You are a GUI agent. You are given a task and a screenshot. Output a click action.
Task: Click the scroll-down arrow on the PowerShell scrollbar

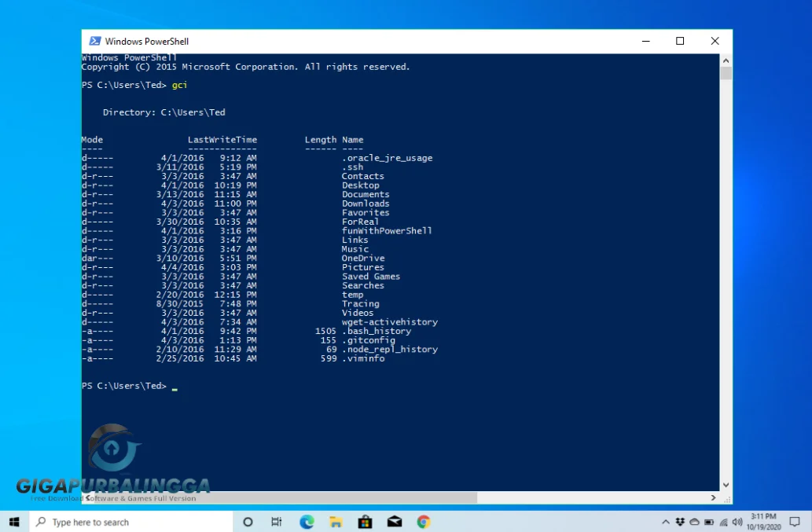tap(725, 483)
